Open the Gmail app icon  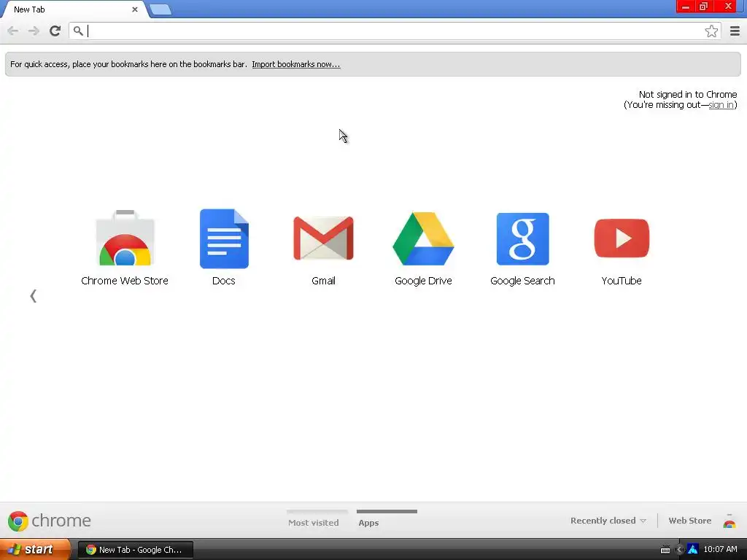323,238
